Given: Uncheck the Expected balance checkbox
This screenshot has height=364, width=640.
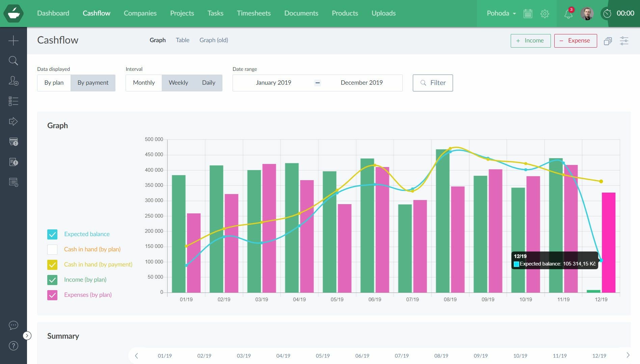Looking at the screenshot, I should [x=52, y=234].
